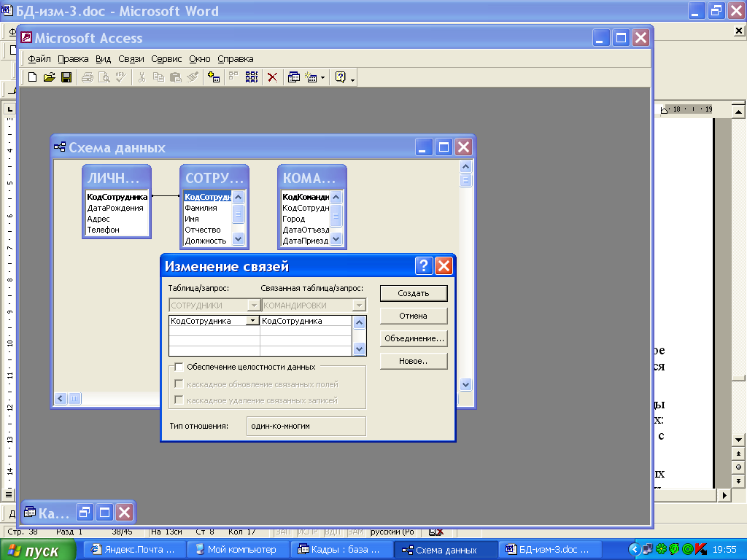Viewport: 747px width, 560px height.
Task: Click scroll up arrow in СОТРУДНИКИ field list
Action: pyautogui.click(x=239, y=197)
